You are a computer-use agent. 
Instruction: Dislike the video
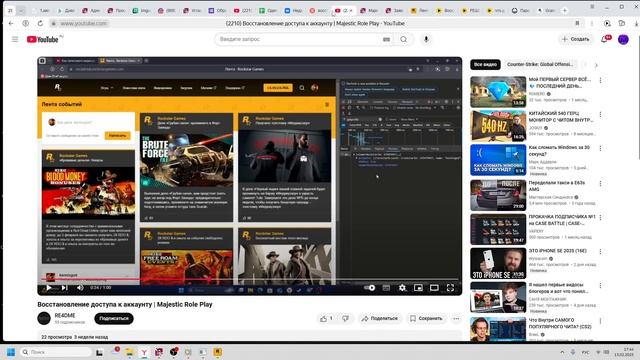(345, 318)
